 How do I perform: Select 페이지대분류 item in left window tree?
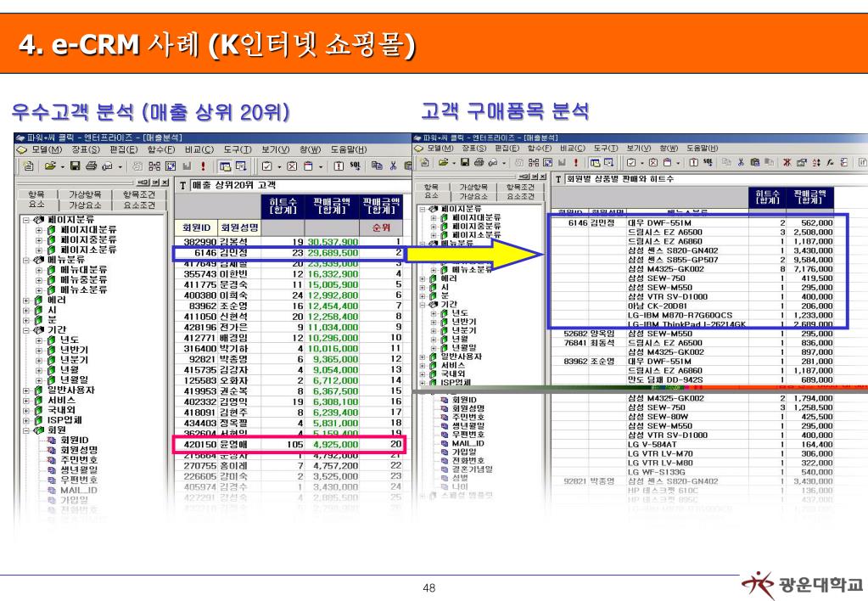pyautogui.click(x=88, y=230)
